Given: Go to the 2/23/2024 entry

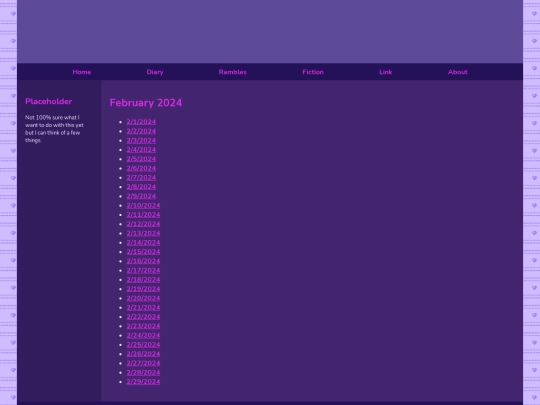Looking at the screenshot, I should coord(143,326).
